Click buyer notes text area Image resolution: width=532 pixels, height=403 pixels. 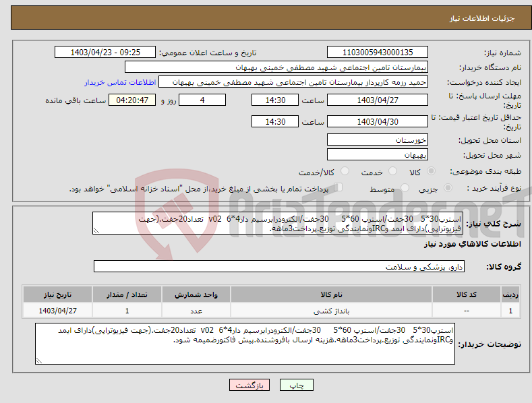pyautogui.click(x=245, y=344)
